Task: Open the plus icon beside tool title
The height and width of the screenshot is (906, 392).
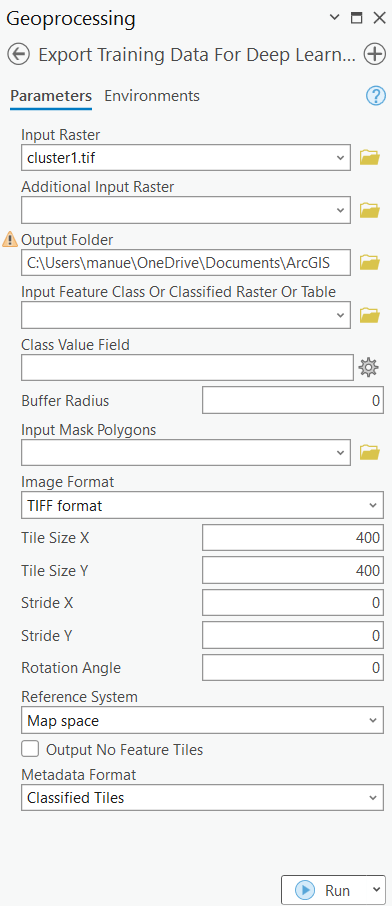Action: (x=375, y=54)
